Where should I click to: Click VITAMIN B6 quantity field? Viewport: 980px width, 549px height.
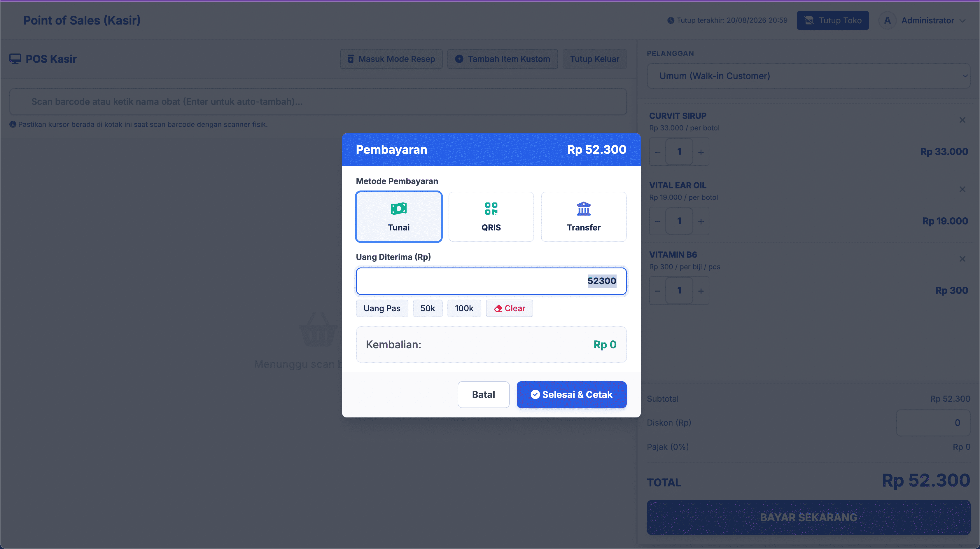coord(679,291)
